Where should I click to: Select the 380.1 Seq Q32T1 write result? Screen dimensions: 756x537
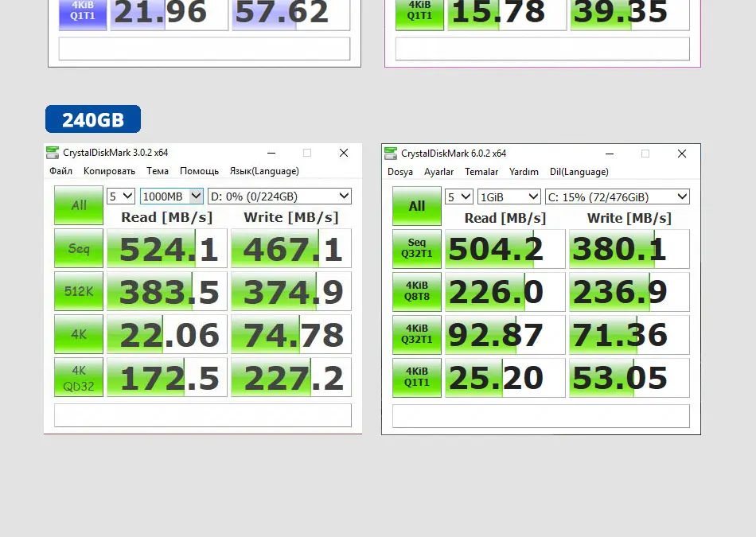click(629, 249)
